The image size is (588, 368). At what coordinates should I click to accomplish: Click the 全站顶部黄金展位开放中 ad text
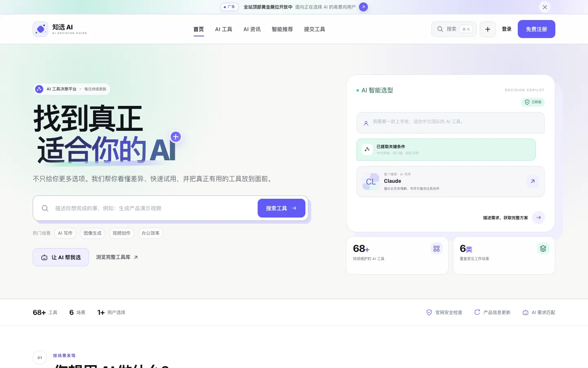point(268,7)
